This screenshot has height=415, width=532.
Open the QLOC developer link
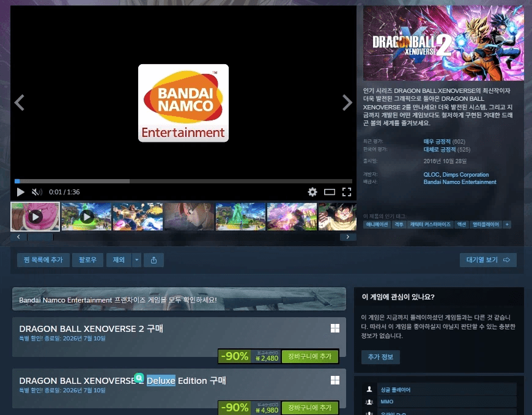point(431,175)
